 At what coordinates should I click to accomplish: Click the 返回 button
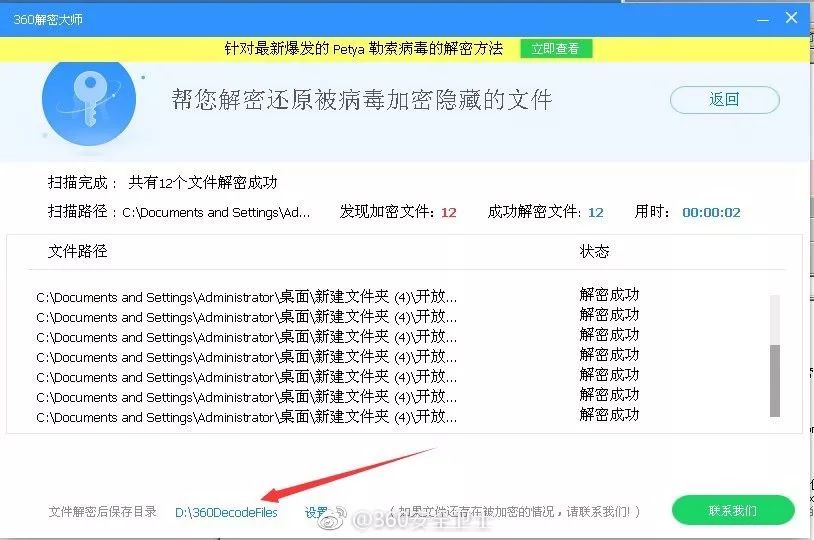[725, 100]
